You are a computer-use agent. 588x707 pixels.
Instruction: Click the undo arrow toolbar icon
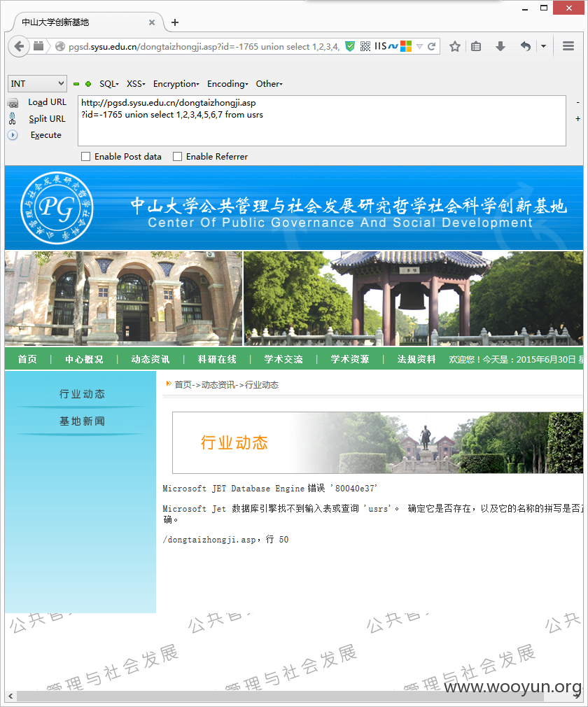point(525,46)
